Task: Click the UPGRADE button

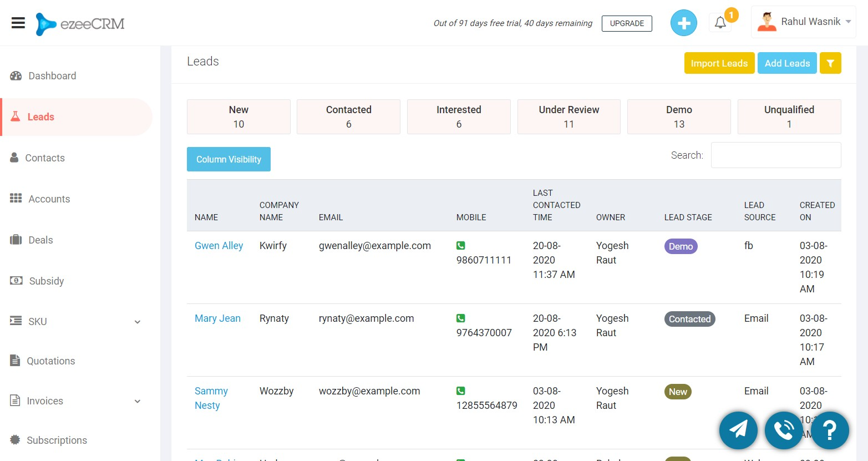Action: tap(627, 23)
